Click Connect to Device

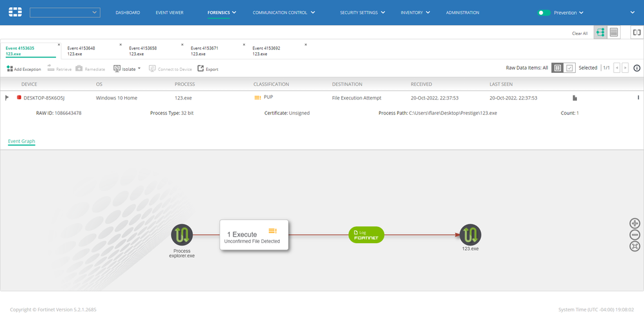point(170,68)
